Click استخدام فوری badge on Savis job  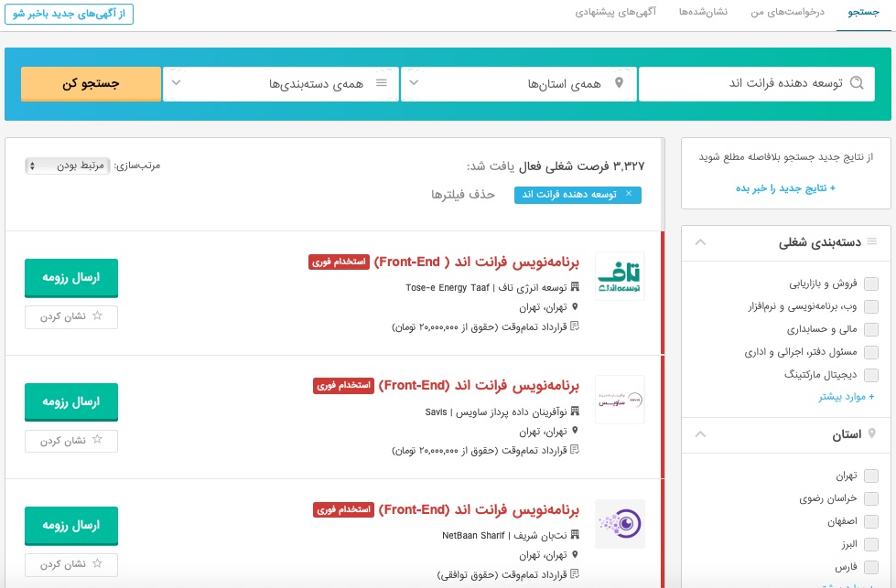pos(343,386)
